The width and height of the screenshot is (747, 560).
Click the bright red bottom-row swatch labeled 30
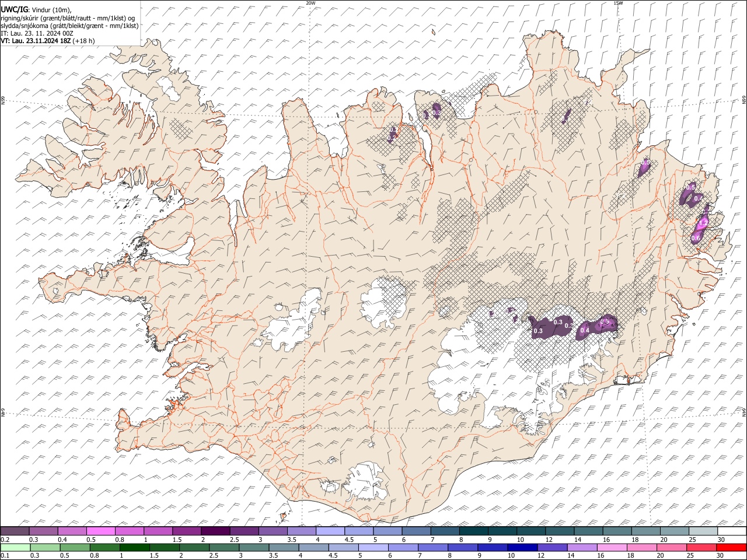[731, 547]
